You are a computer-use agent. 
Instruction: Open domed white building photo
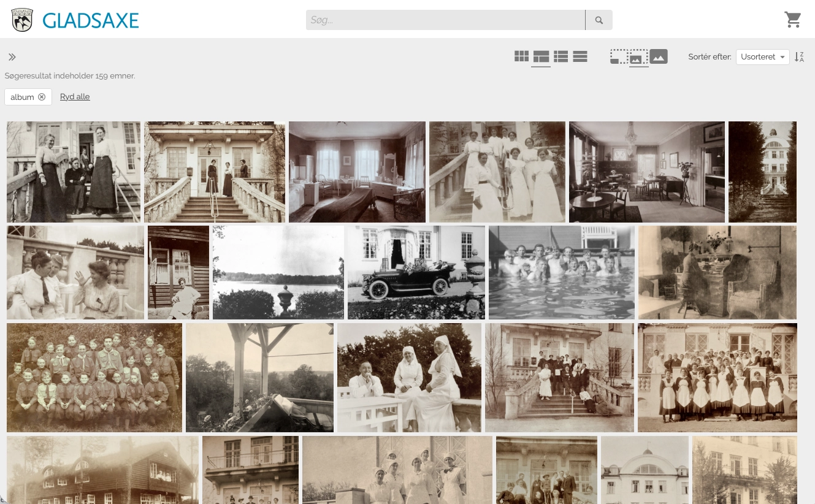pos(645,470)
